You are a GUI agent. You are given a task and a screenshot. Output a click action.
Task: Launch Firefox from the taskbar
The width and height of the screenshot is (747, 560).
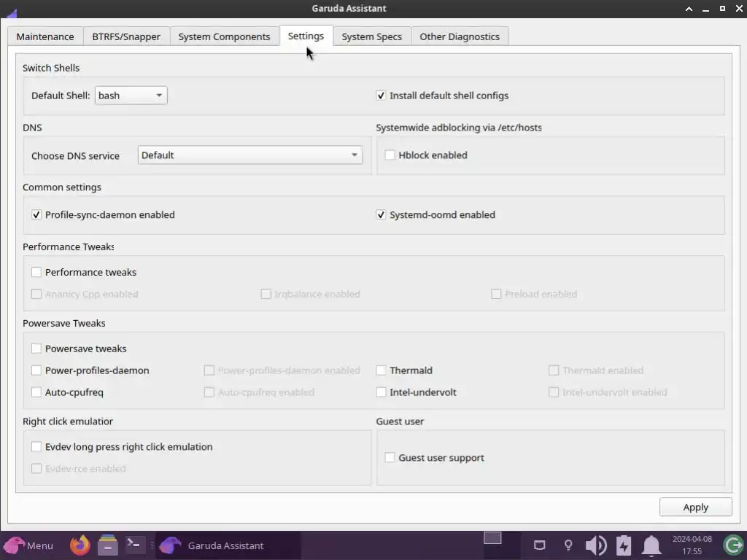tap(80, 545)
